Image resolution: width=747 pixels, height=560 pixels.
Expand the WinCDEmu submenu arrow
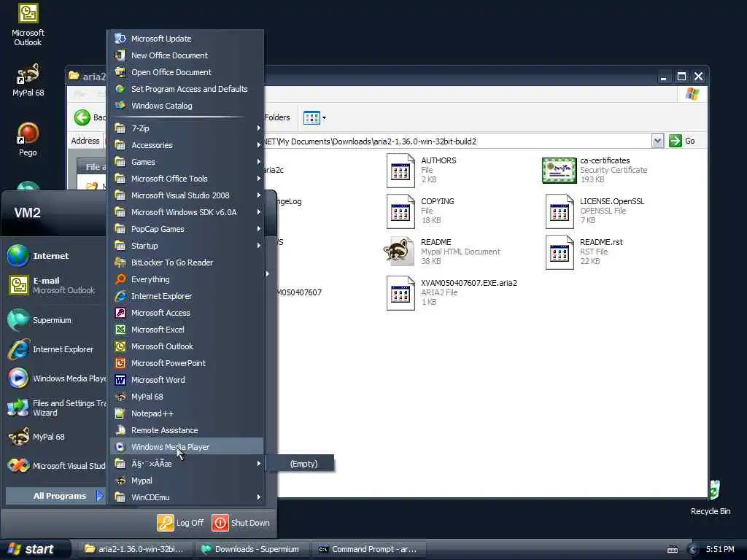click(259, 497)
